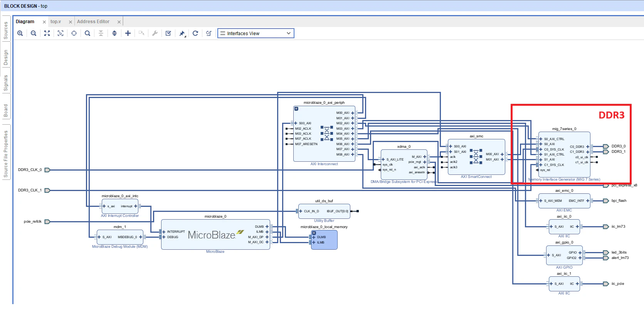Image resolution: width=644 pixels, height=313 pixels.
Task: Open the Sources side tab
Action: [x=6, y=30]
